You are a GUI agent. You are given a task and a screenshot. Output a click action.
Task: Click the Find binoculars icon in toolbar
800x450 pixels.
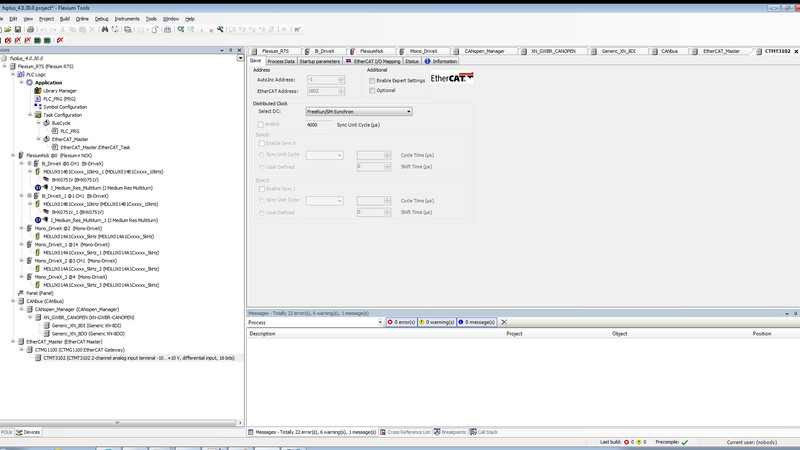click(105, 29)
